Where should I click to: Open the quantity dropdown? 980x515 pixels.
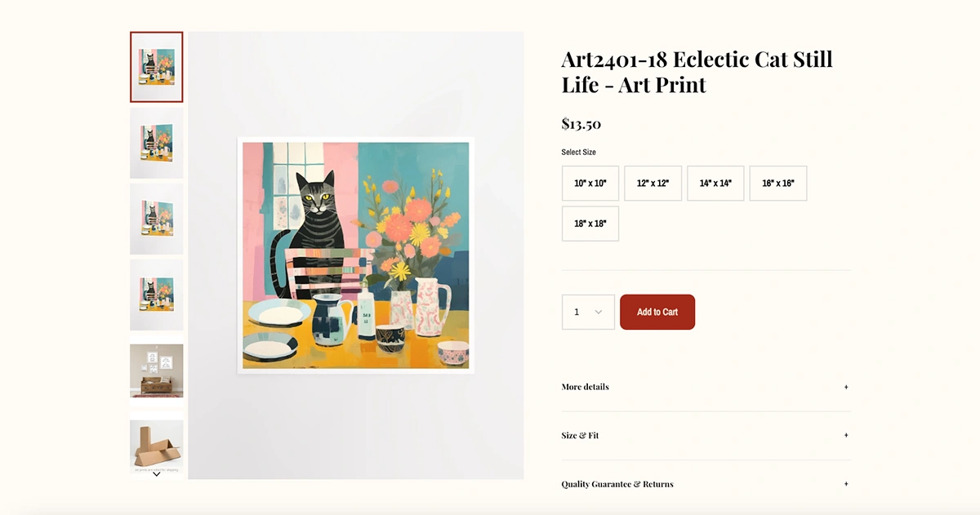pyautogui.click(x=588, y=312)
